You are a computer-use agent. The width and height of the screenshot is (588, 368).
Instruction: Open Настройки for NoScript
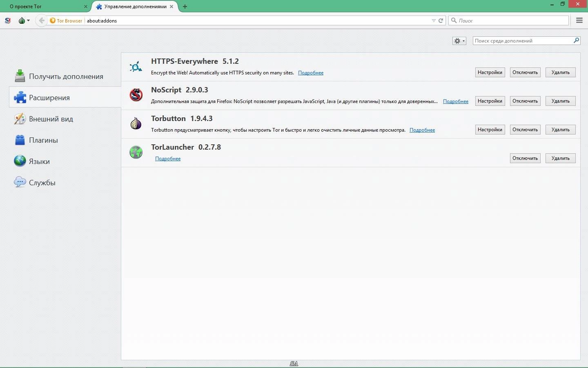[490, 101]
